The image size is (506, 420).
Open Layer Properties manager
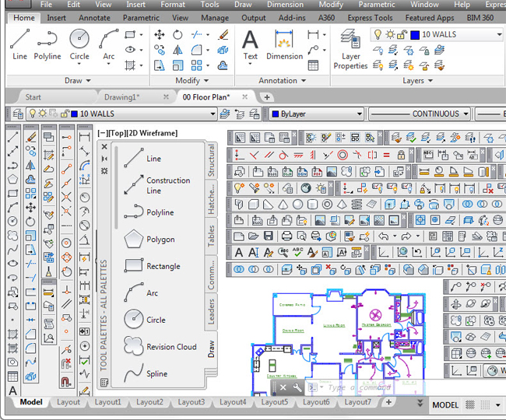(350, 49)
